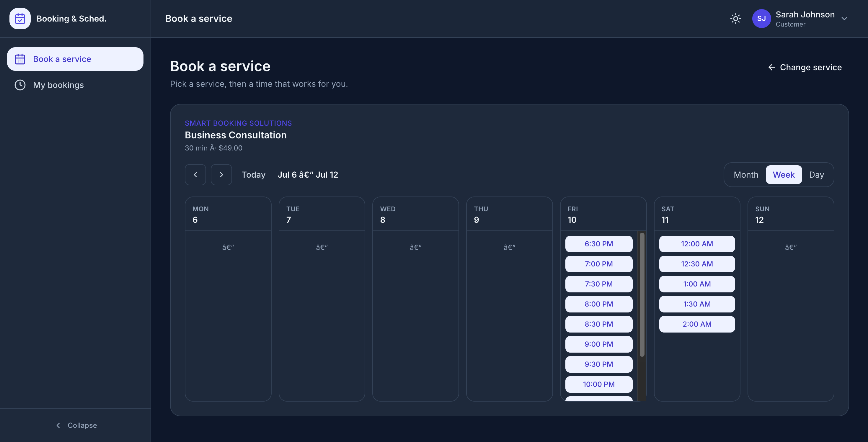Collapse the sidebar
Viewport: 868px width, 442px height.
tap(76, 425)
